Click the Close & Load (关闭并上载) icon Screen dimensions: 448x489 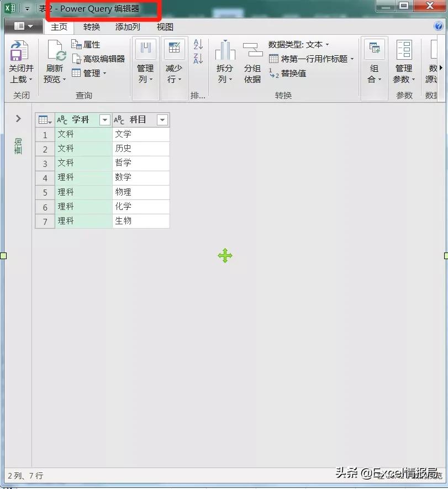19,51
